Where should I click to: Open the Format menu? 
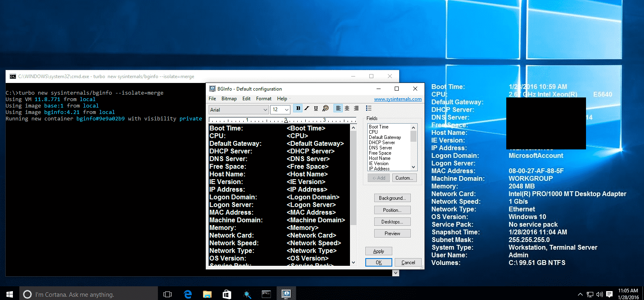point(263,99)
